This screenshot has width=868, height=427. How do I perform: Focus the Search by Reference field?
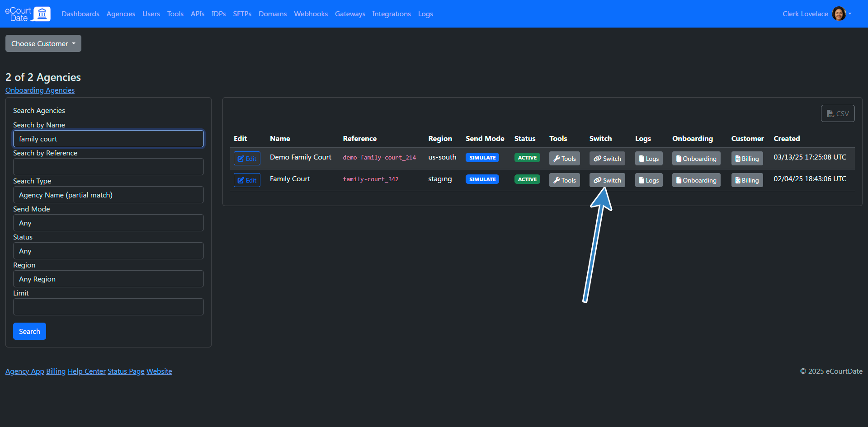click(x=108, y=167)
